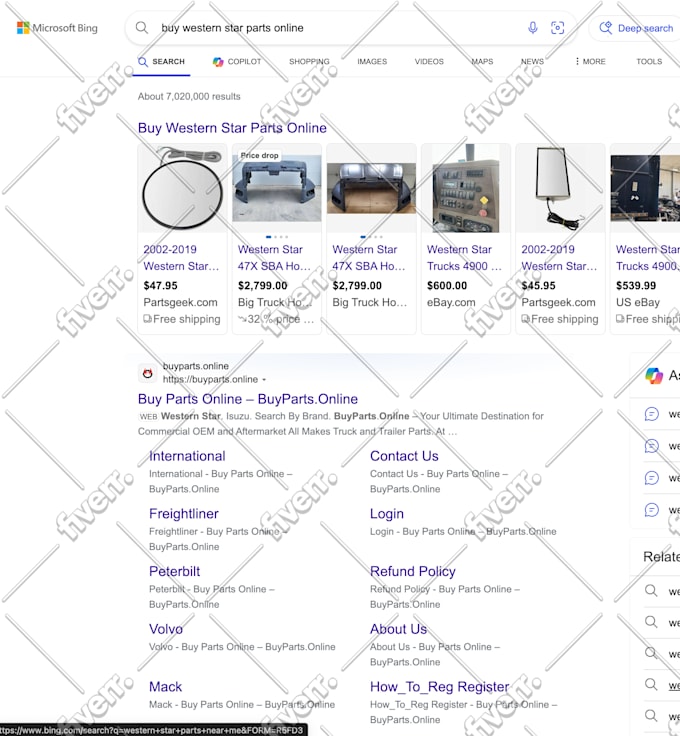Start voice search with the microphone icon
The width and height of the screenshot is (680, 736).
(533, 28)
